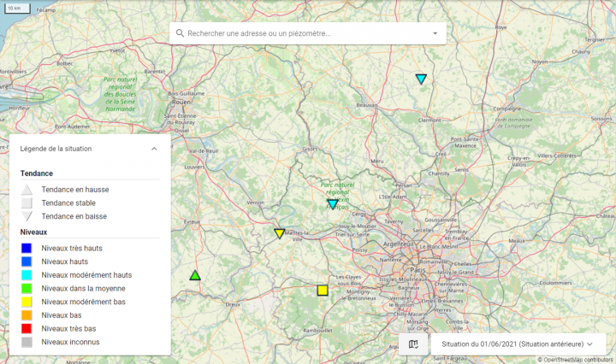
Task: Click the 'Tendance en baisse' triangle icon
Action: (x=27, y=217)
